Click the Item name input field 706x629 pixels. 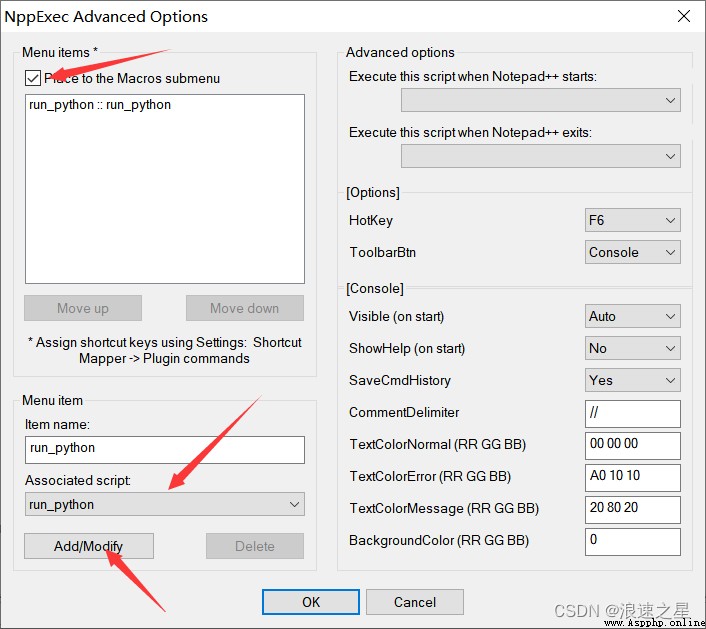(165, 449)
